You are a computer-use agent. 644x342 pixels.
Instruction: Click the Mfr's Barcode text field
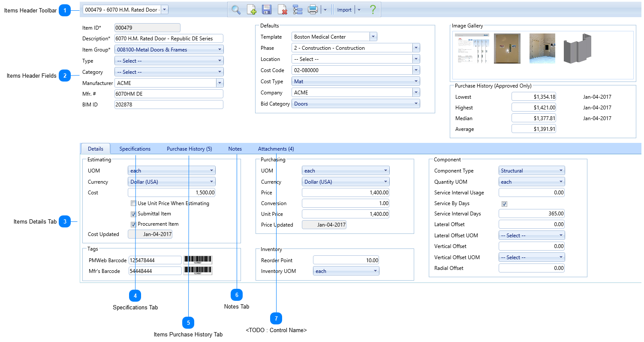click(155, 271)
